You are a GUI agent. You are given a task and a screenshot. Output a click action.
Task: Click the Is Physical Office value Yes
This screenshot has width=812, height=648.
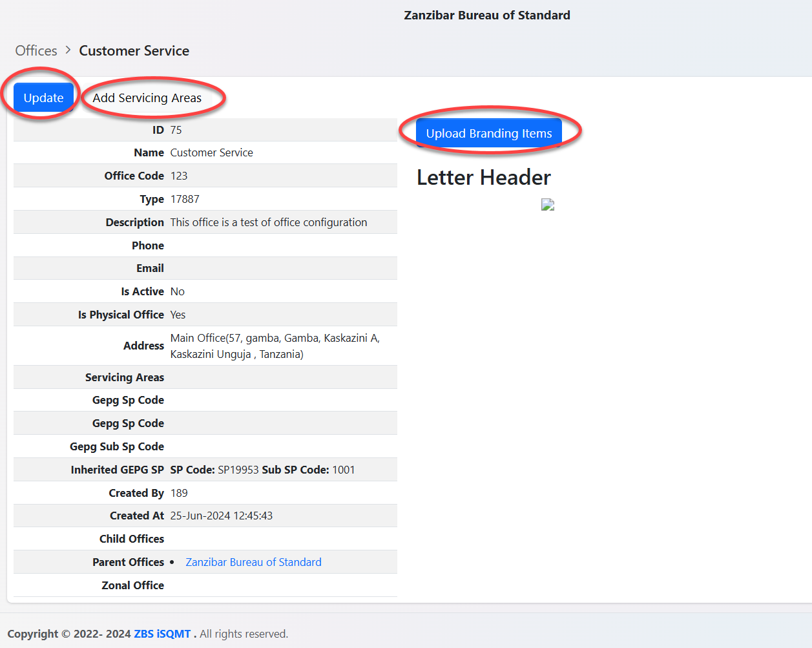click(x=178, y=315)
